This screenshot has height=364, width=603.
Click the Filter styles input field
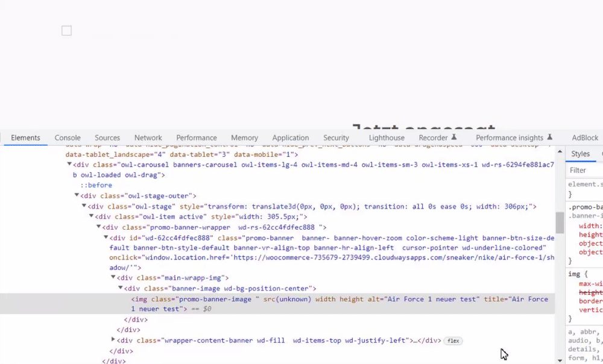pyautogui.click(x=586, y=171)
